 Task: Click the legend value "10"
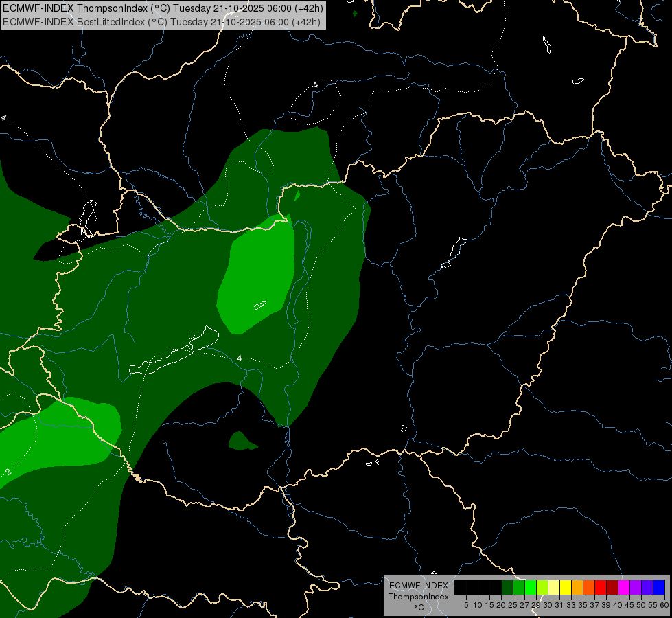click(478, 605)
